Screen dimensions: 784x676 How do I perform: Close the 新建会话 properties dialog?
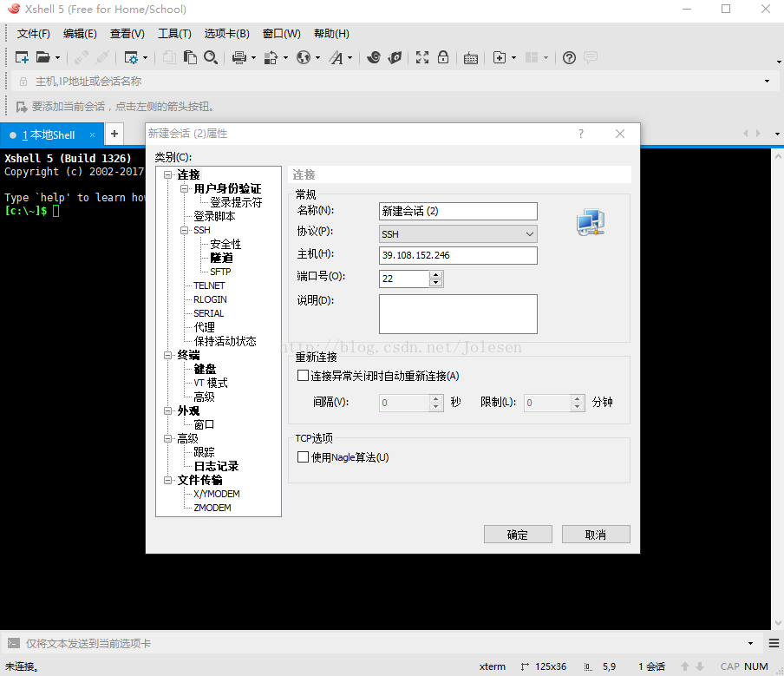[620, 134]
